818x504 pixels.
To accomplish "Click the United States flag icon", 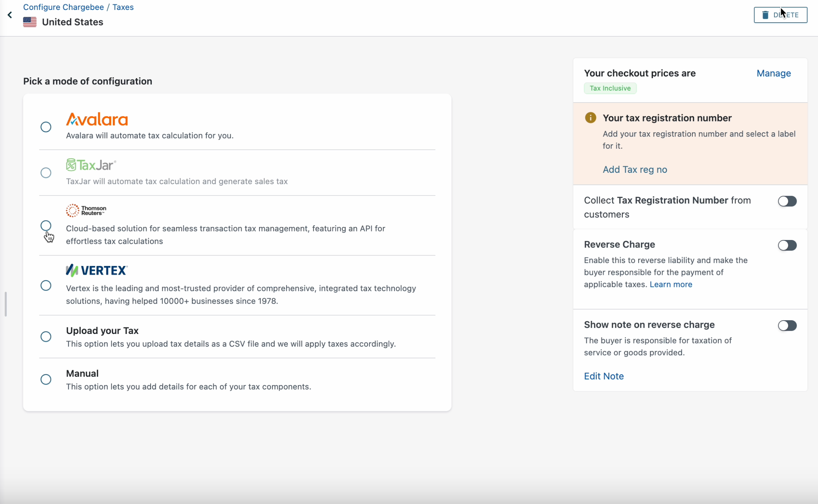I will point(30,22).
